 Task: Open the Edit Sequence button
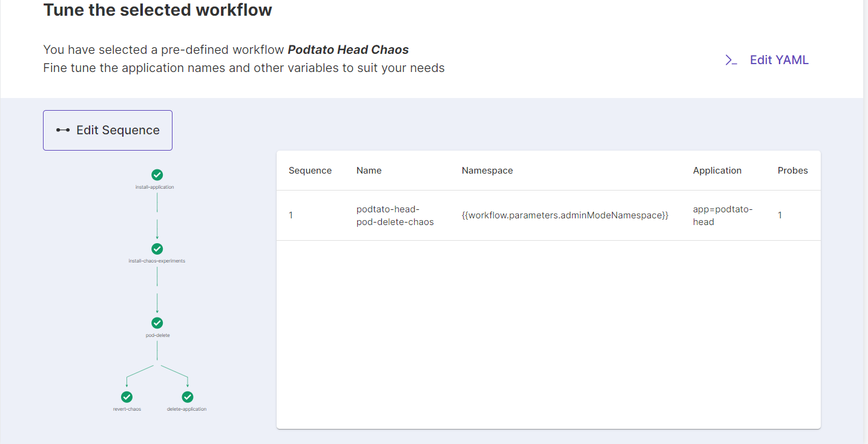click(108, 130)
